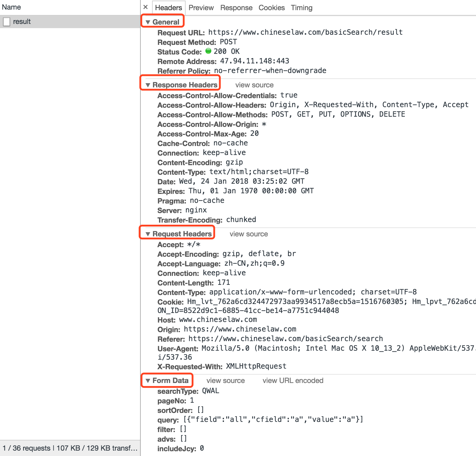
Task: Switch to the Timing tab
Action: 301,8
